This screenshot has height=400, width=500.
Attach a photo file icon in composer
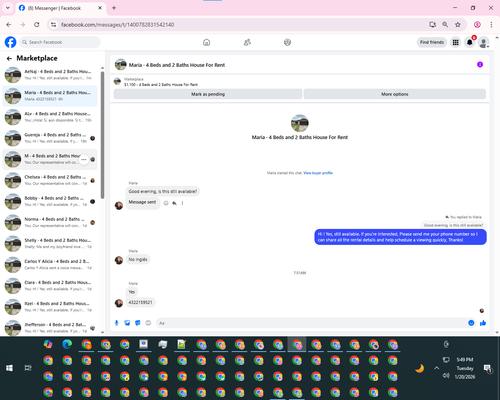(x=127, y=323)
